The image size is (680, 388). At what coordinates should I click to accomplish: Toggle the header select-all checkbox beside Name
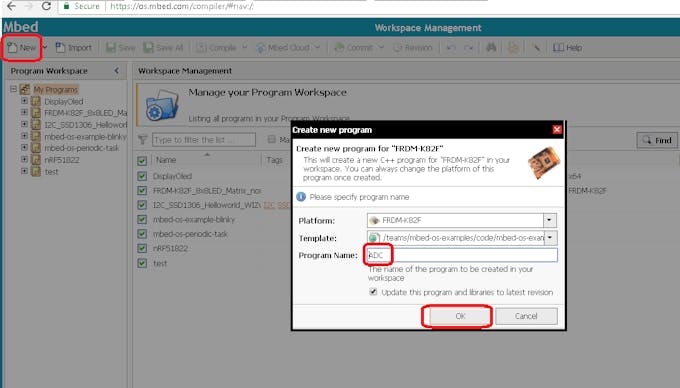point(142,161)
